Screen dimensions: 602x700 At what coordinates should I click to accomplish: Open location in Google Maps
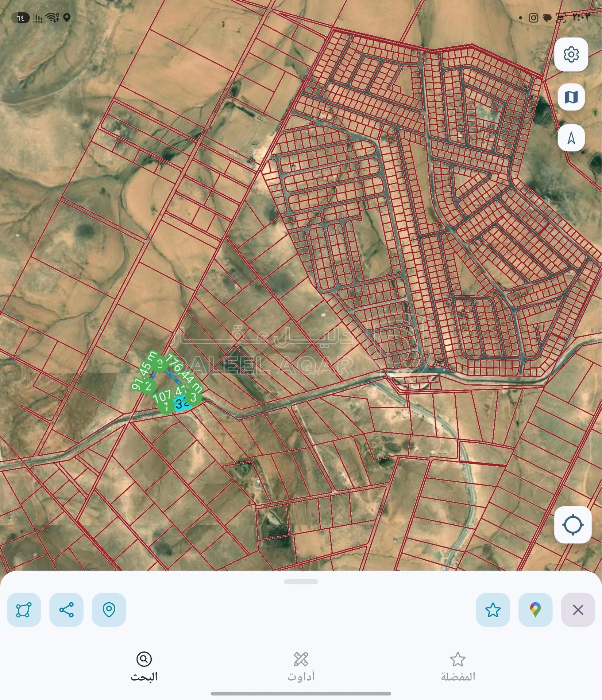pos(536,610)
